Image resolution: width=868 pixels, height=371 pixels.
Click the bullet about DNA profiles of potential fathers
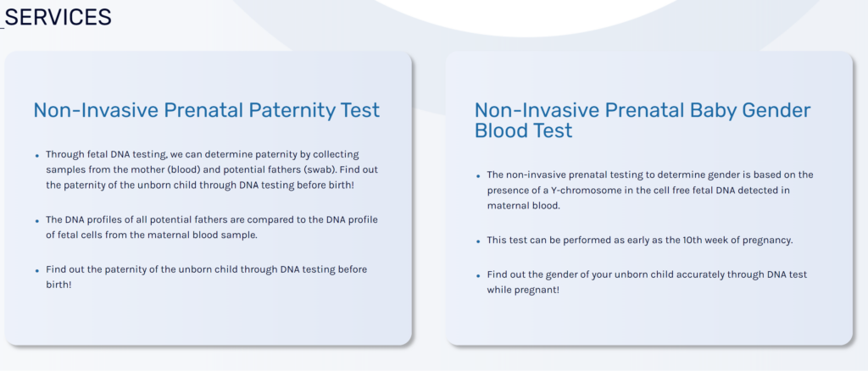(x=212, y=227)
